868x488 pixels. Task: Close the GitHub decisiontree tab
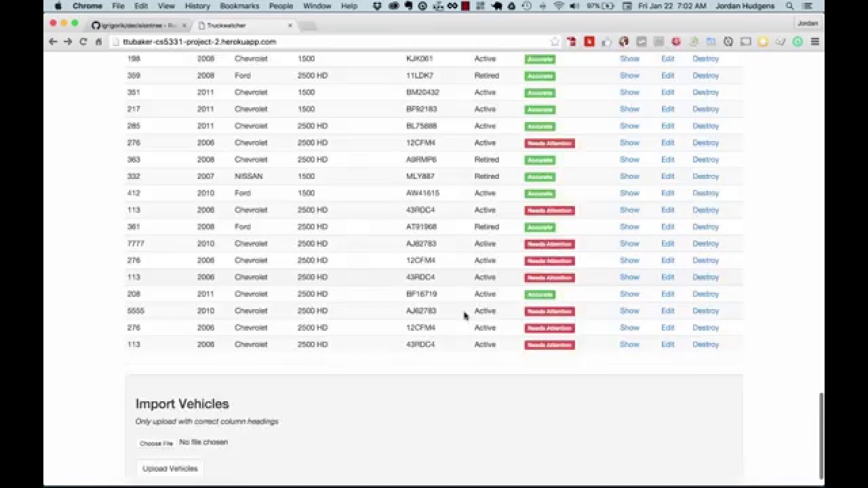[184, 25]
